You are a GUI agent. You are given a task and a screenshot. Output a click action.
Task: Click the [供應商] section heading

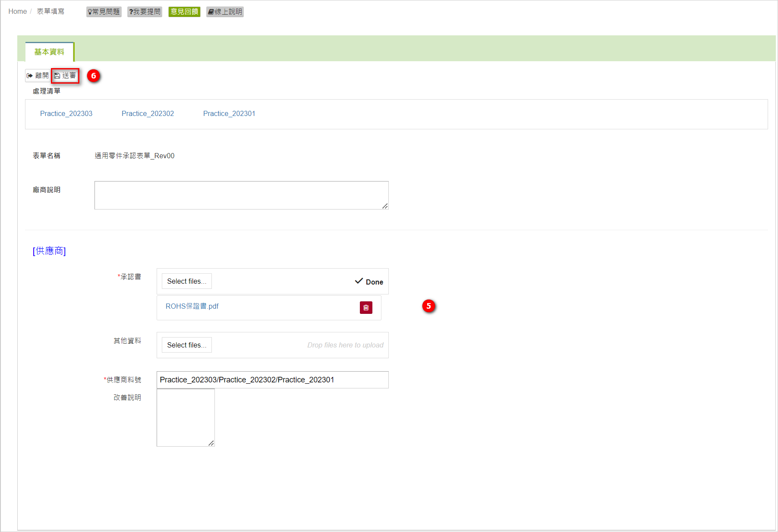(49, 251)
